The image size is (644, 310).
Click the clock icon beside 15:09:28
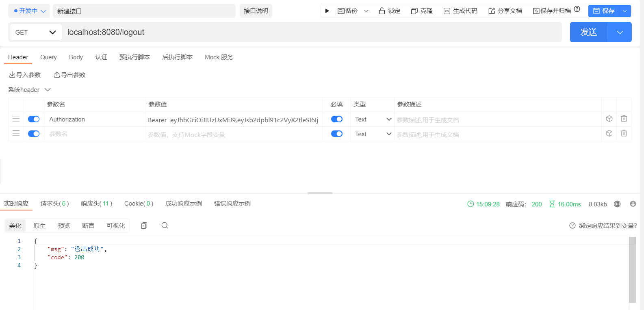471,204
